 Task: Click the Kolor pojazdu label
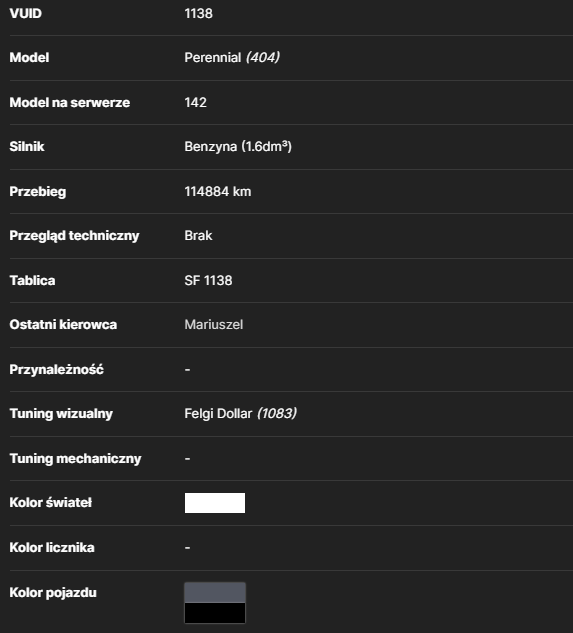tap(53, 593)
